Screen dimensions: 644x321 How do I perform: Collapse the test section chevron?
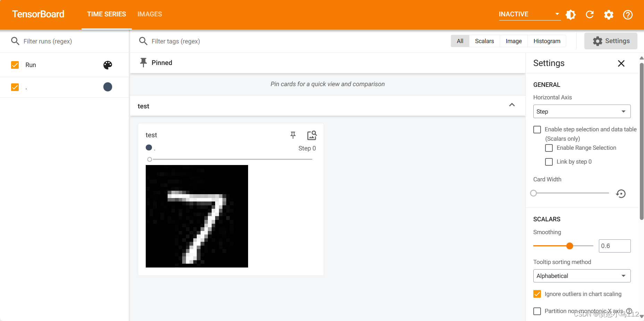pos(512,105)
